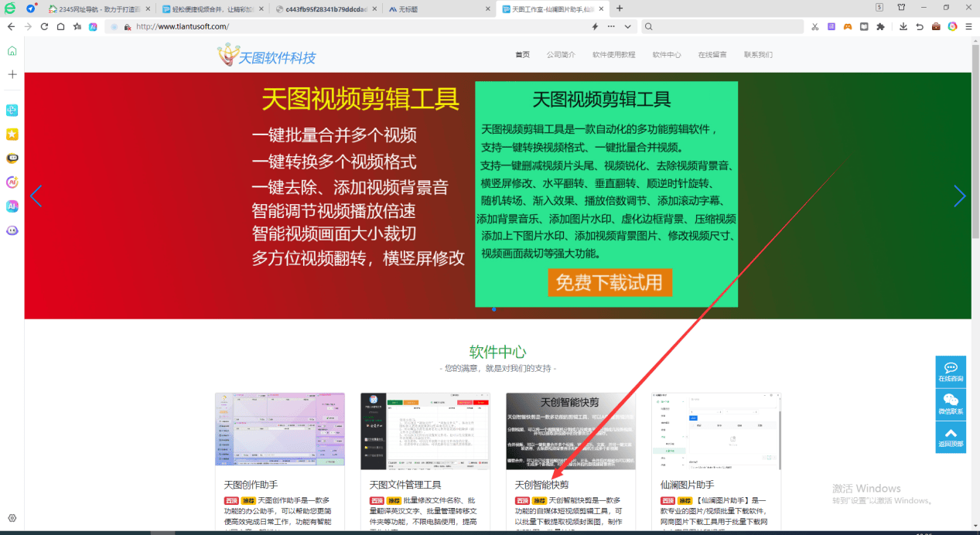Show previous banner slide with left arrow
The image size is (980, 535).
tap(36, 196)
